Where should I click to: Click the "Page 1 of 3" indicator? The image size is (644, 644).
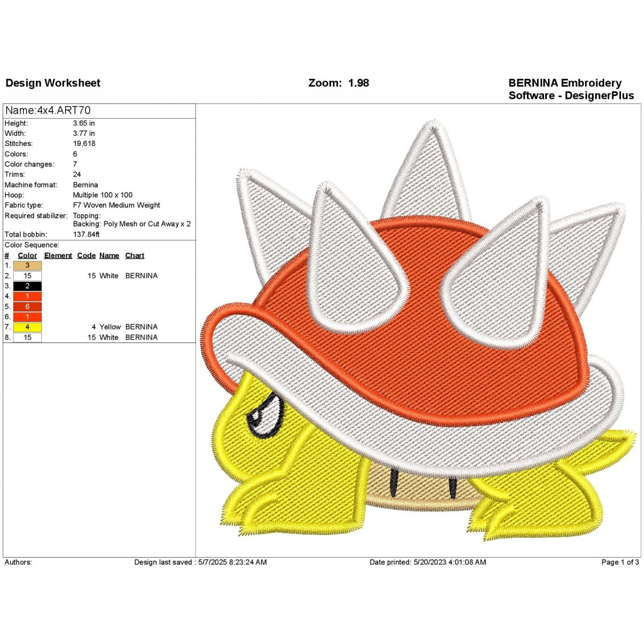tap(620, 562)
